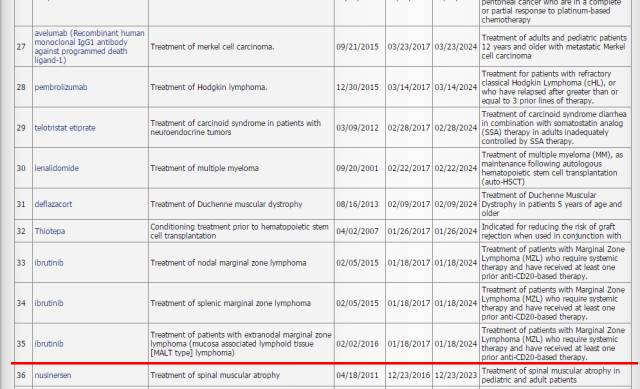The image size is (640, 389).
Task: Open the avelumab drug name link
Action: (89, 47)
